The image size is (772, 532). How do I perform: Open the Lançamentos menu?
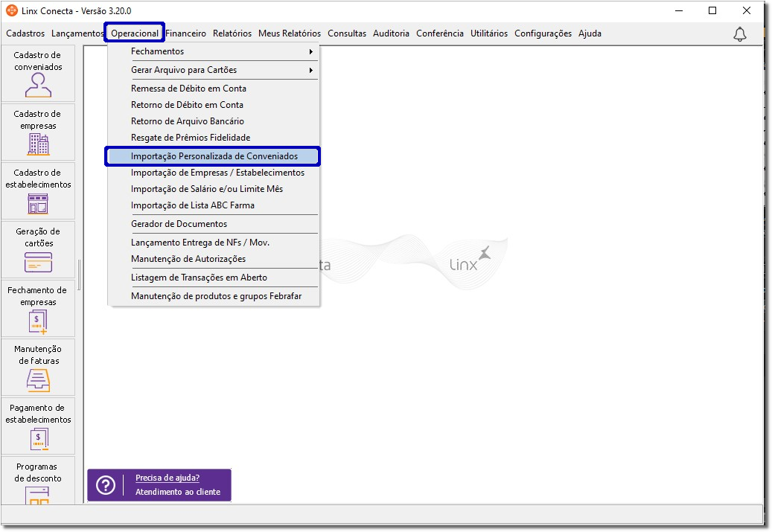[x=77, y=33]
